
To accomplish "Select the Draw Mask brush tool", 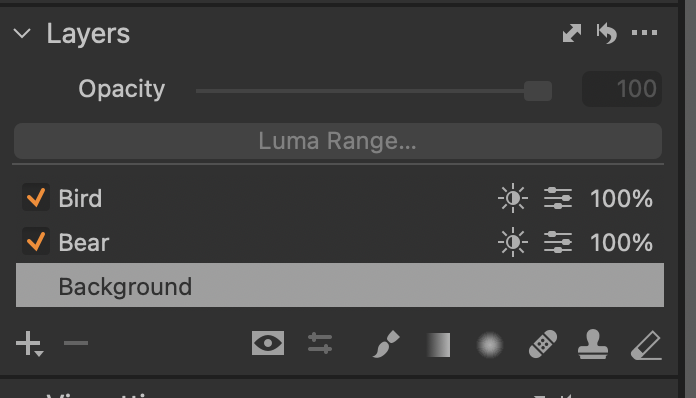I will [x=386, y=344].
